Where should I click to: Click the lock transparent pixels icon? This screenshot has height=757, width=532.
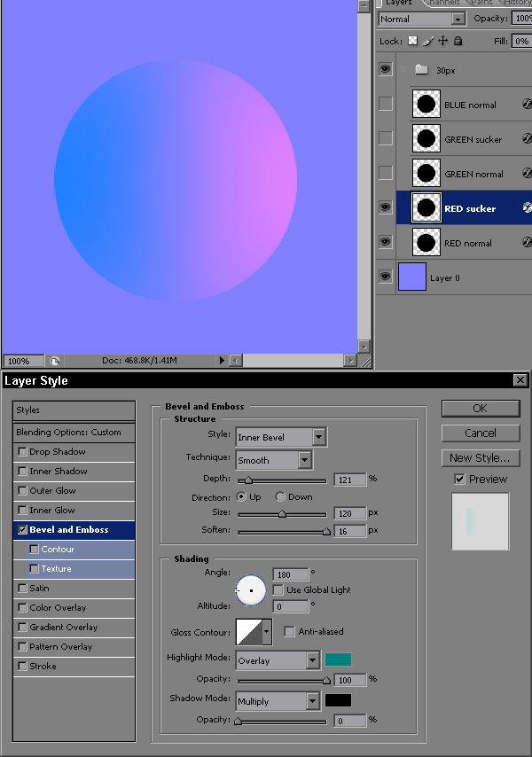pos(412,41)
